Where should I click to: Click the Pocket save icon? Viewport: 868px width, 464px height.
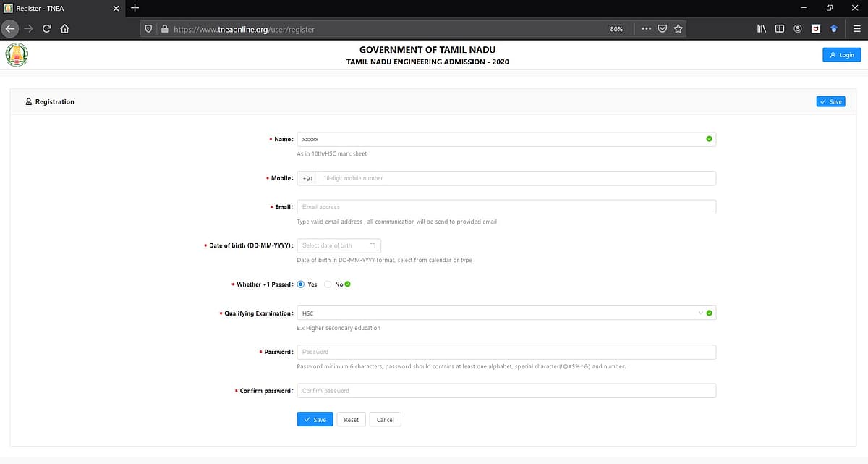662,29
